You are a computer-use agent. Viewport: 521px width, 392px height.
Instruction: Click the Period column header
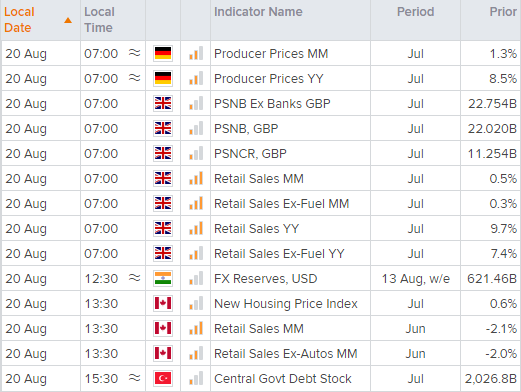pyautogui.click(x=416, y=12)
